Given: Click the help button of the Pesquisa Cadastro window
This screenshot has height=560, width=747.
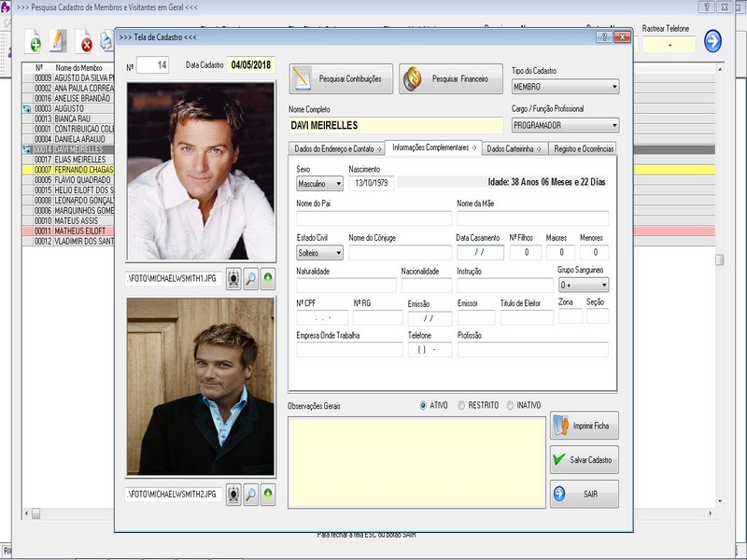Looking at the screenshot, I should click(707, 7).
